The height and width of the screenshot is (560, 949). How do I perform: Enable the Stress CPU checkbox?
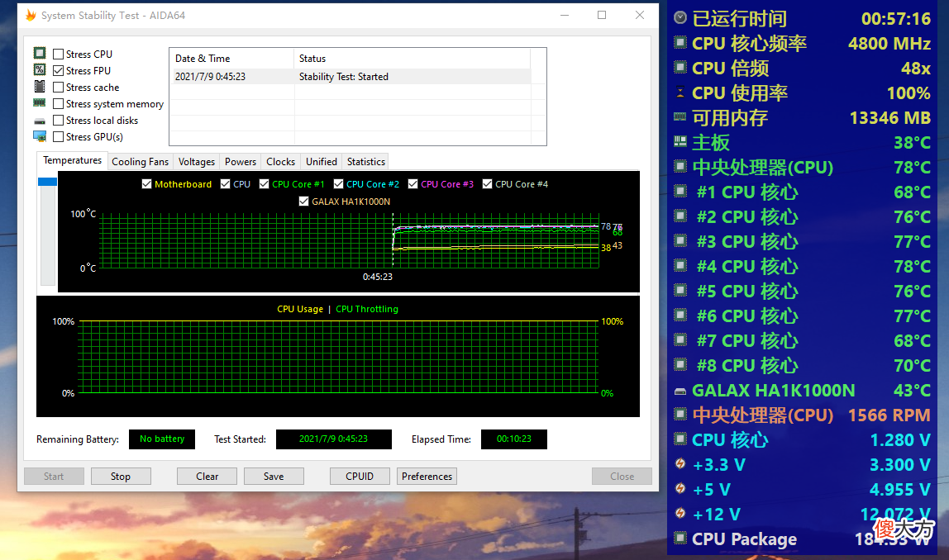[58, 54]
